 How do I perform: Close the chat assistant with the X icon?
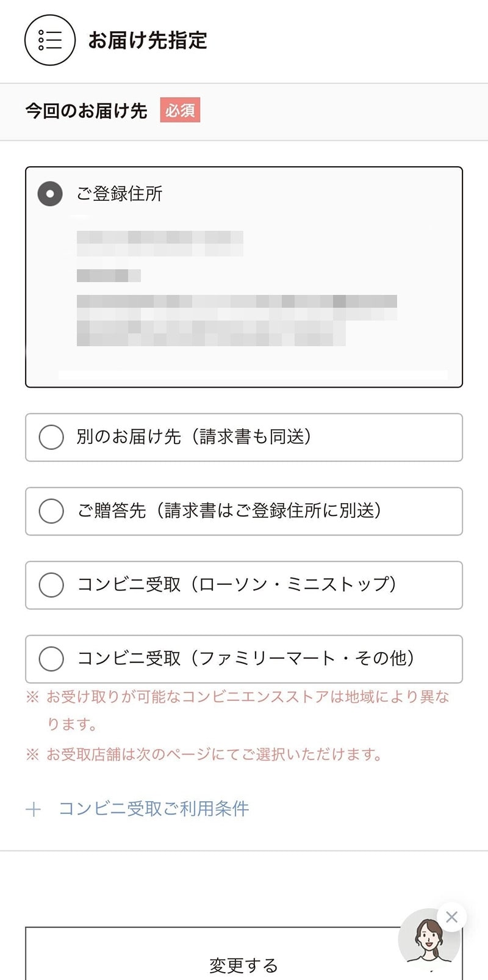[x=451, y=916]
